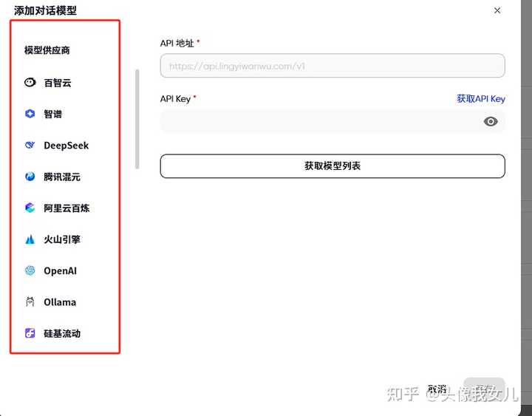Image resolution: width=532 pixels, height=416 pixels.
Task: Click the 百智云 provider icon
Action: point(30,83)
